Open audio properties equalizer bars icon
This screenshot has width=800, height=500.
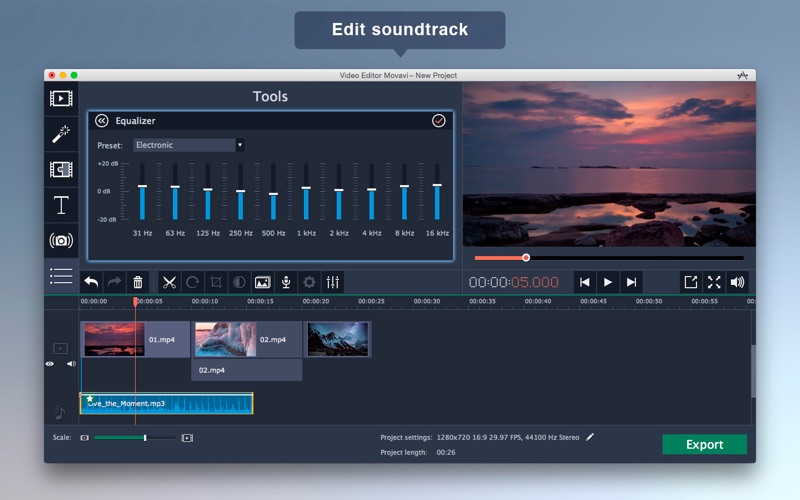pyautogui.click(x=333, y=283)
